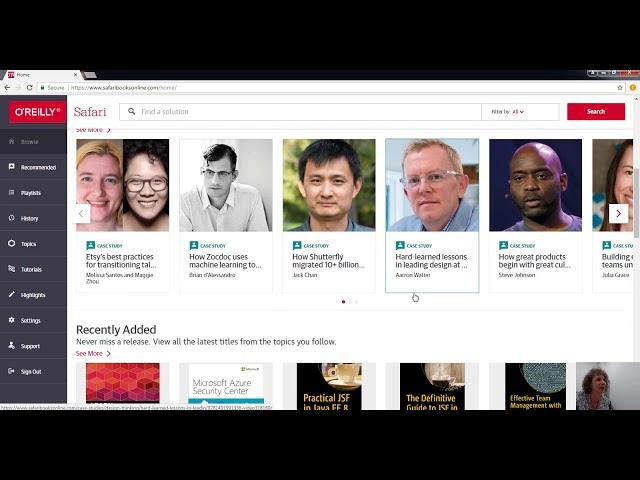Screen dimensions: 640x480
Task: Open the Support sidebar entry
Action: (33, 346)
